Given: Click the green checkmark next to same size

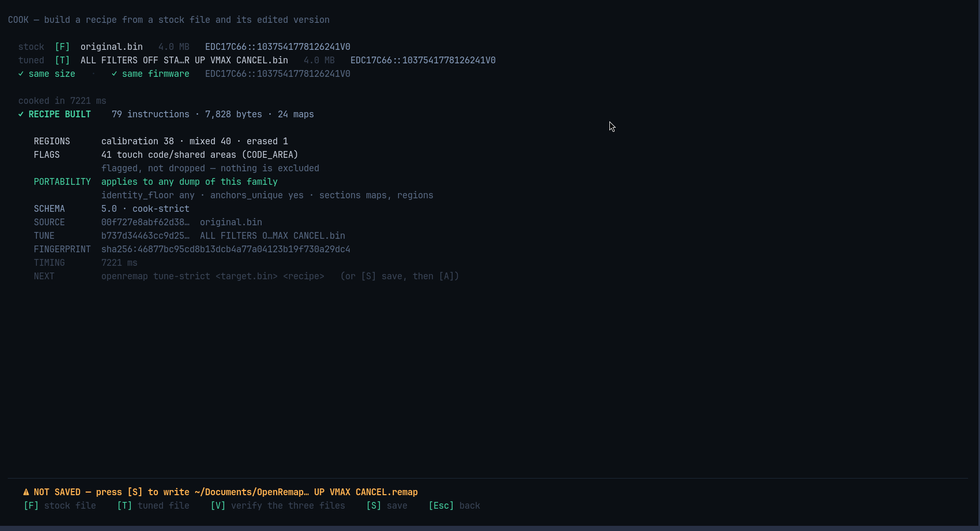Looking at the screenshot, I should tap(21, 74).
